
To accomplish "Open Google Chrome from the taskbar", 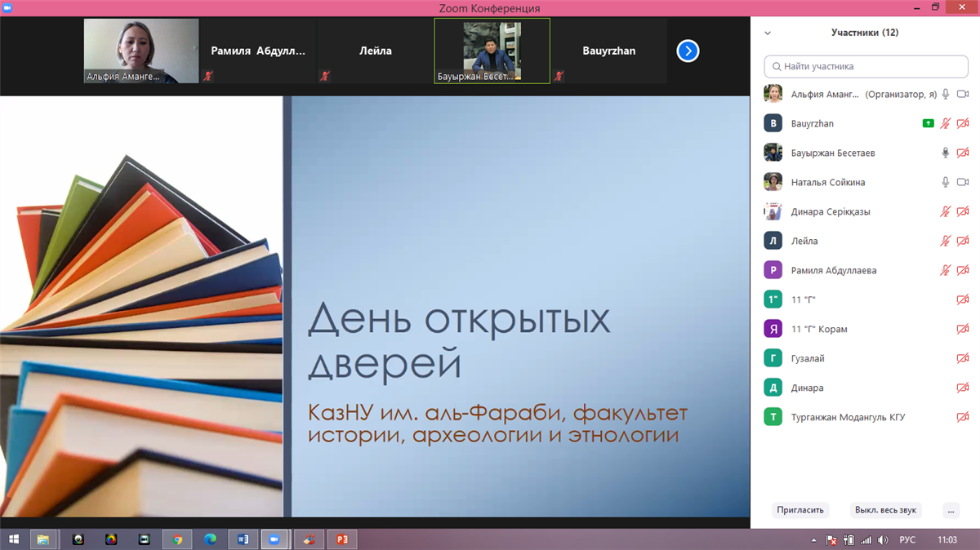I will [x=177, y=539].
